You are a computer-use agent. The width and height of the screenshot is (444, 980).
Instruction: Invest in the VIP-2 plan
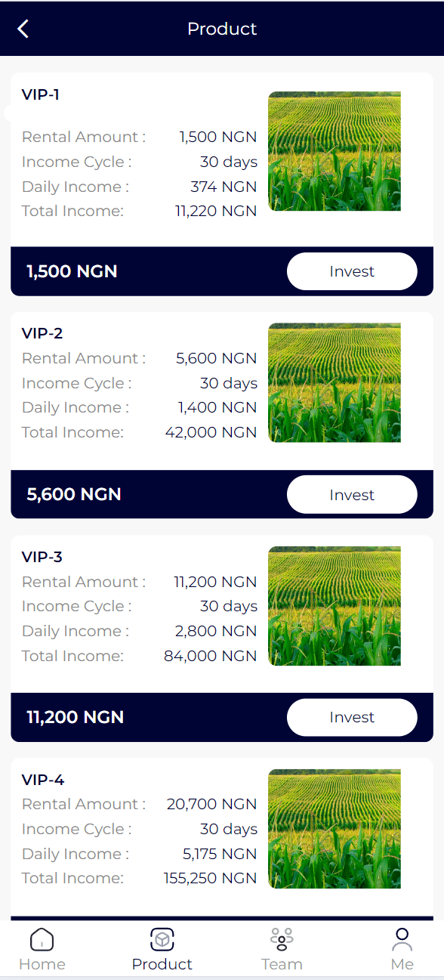(352, 495)
